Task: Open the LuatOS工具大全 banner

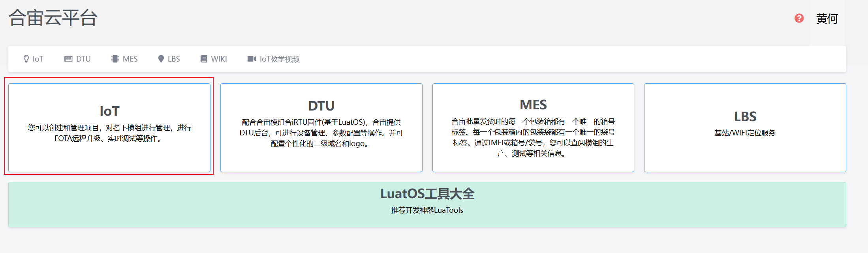Action: tap(427, 204)
